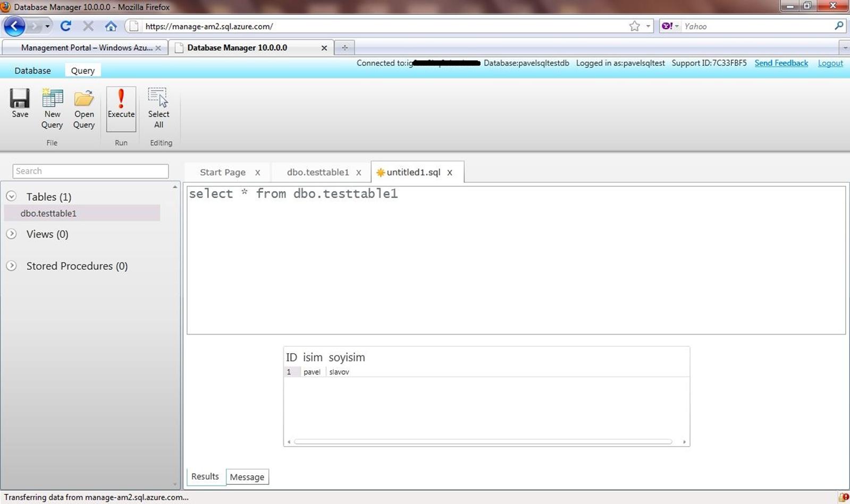The width and height of the screenshot is (850, 504).
Task: Close the Management Portal browser tab
Action: click(158, 48)
